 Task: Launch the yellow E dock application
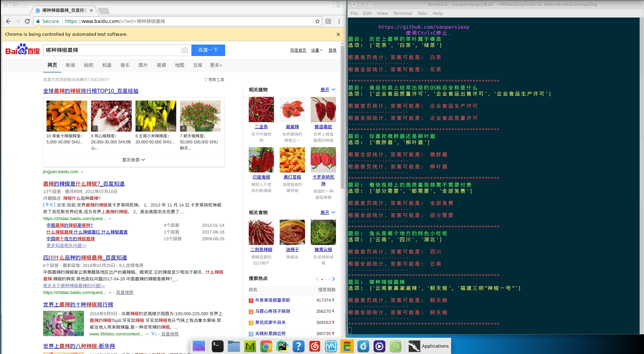[347, 346]
